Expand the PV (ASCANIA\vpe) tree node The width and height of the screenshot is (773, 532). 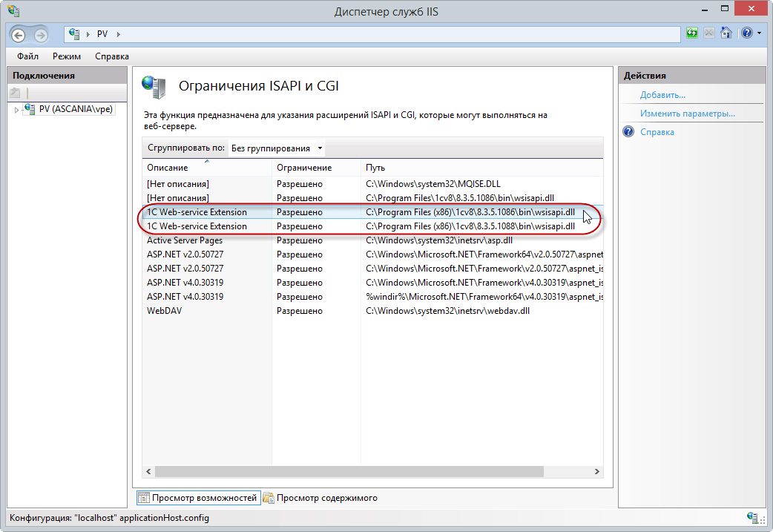16,110
